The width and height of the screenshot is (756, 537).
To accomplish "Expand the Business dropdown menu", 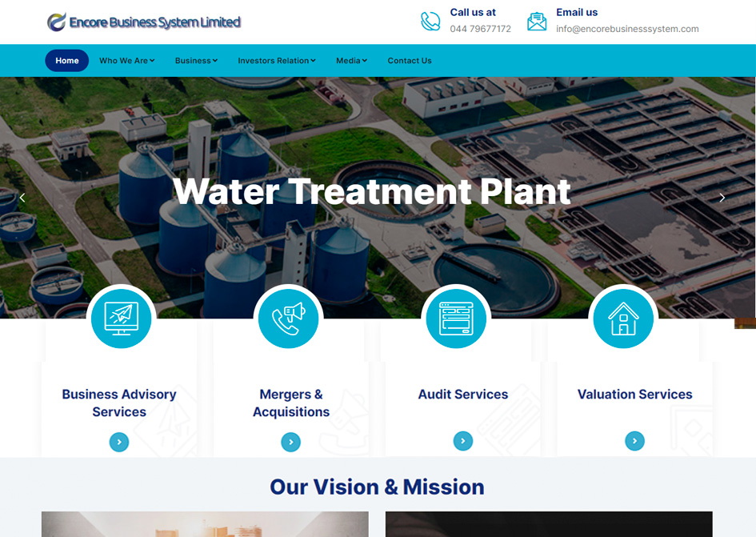I will tap(196, 61).
